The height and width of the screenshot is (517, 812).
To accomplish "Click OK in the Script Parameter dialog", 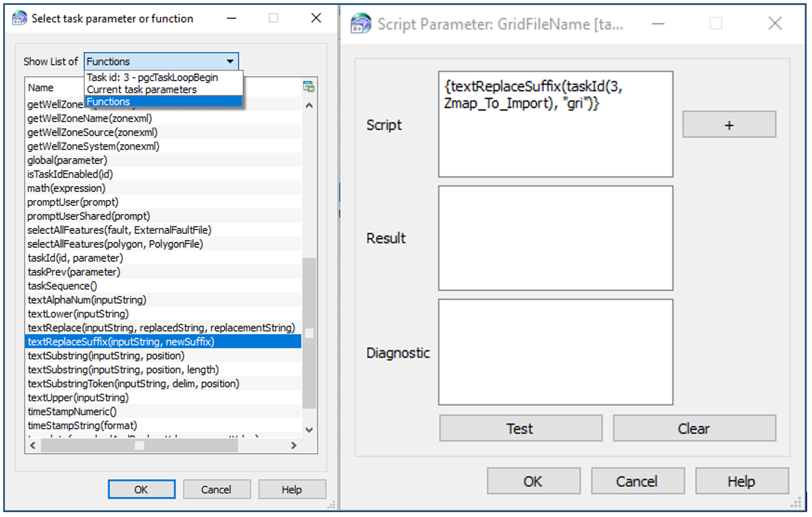I will (533, 481).
